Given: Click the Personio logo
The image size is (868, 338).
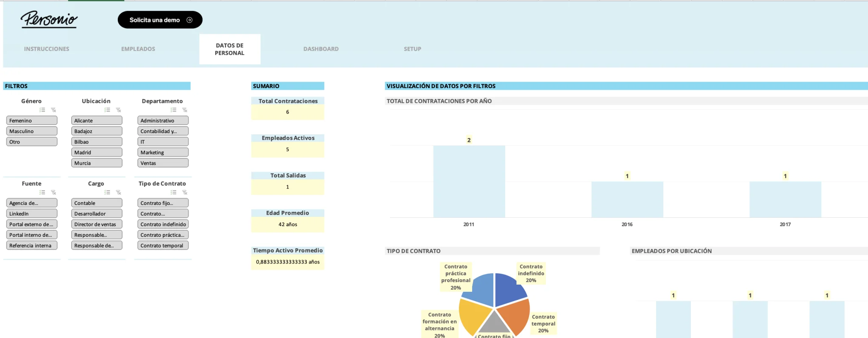Looking at the screenshot, I should click(x=49, y=19).
